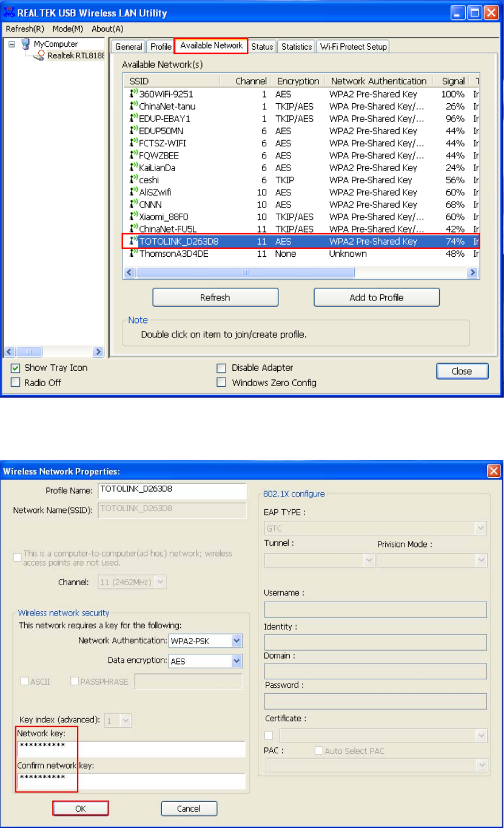Open the Network Authentication dropdown
Screen dimensions: 504x828
pyautogui.click(x=206, y=640)
